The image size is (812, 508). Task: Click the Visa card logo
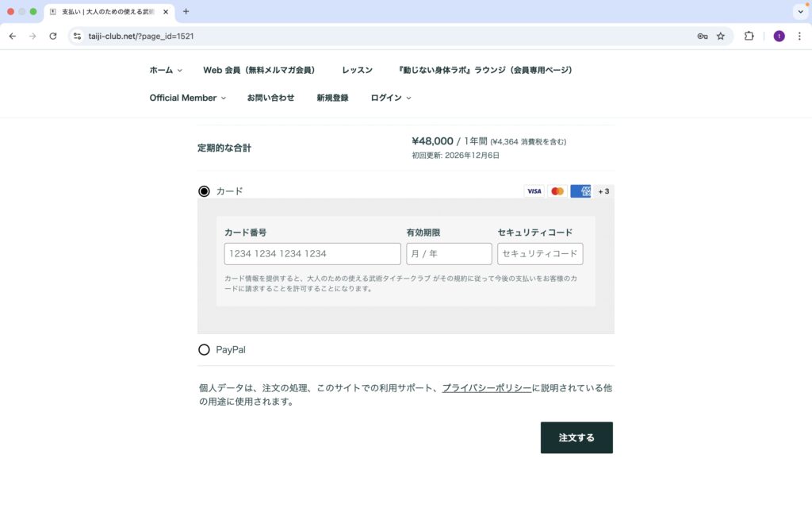(534, 191)
